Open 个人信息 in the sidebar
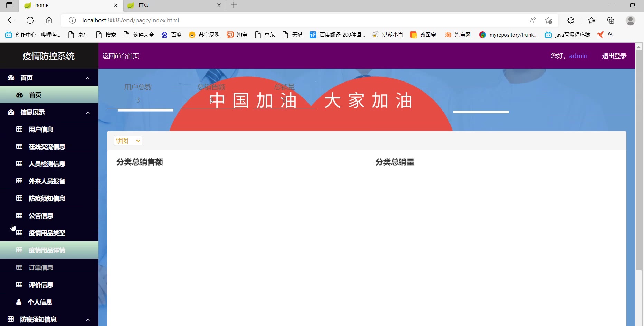This screenshot has height=326, width=644. [49, 302]
